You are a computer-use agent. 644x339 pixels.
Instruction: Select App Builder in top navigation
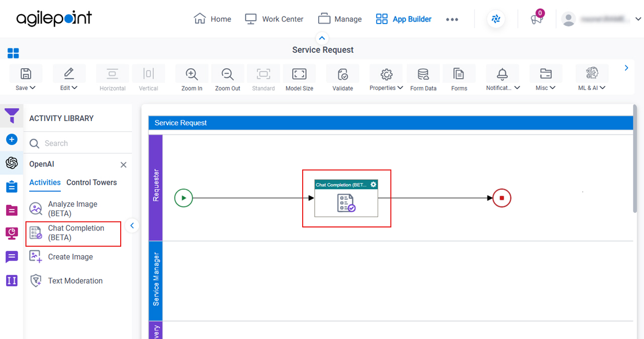point(404,19)
